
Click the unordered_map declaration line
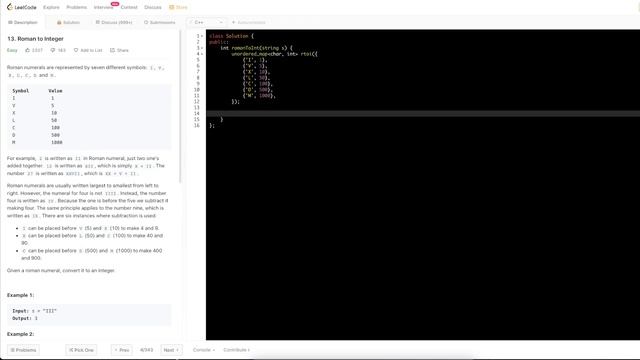[x=274, y=54]
